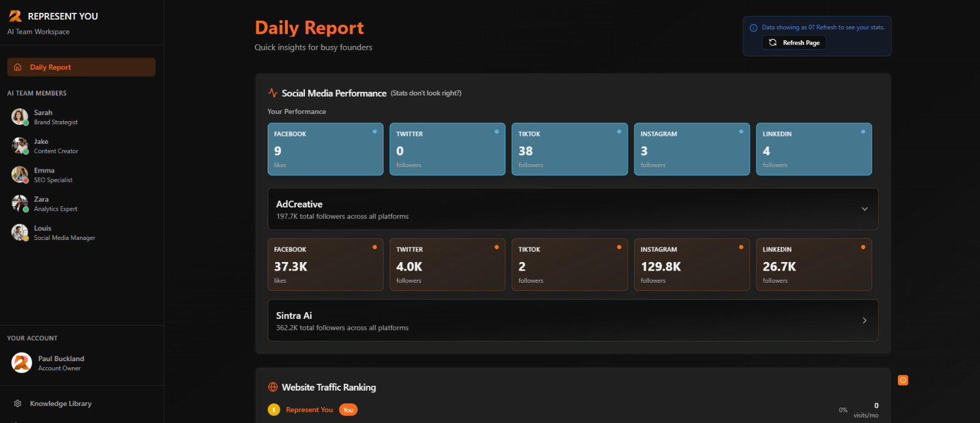This screenshot has height=423, width=980.
Task: Open Paul Buckland account owner entry
Action: click(81, 363)
